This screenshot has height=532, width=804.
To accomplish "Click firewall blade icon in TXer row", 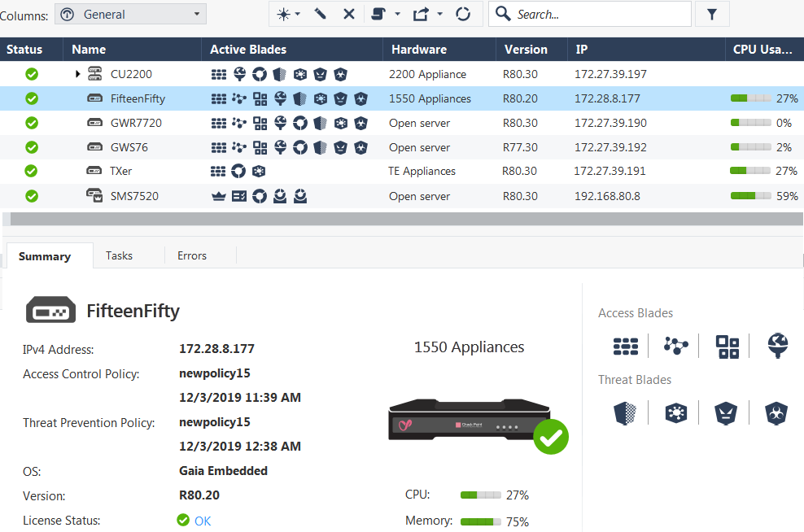I will pyautogui.click(x=218, y=171).
